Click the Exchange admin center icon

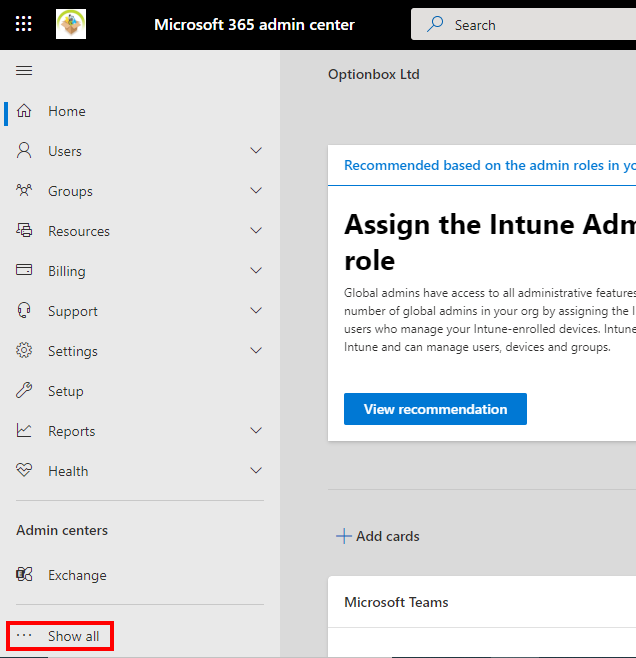(24, 575)
